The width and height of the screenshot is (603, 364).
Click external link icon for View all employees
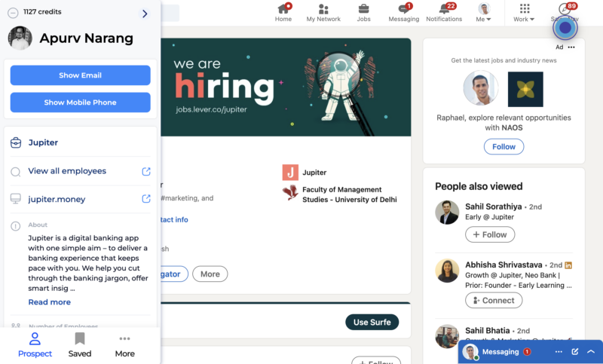click(x=146, y=171)
